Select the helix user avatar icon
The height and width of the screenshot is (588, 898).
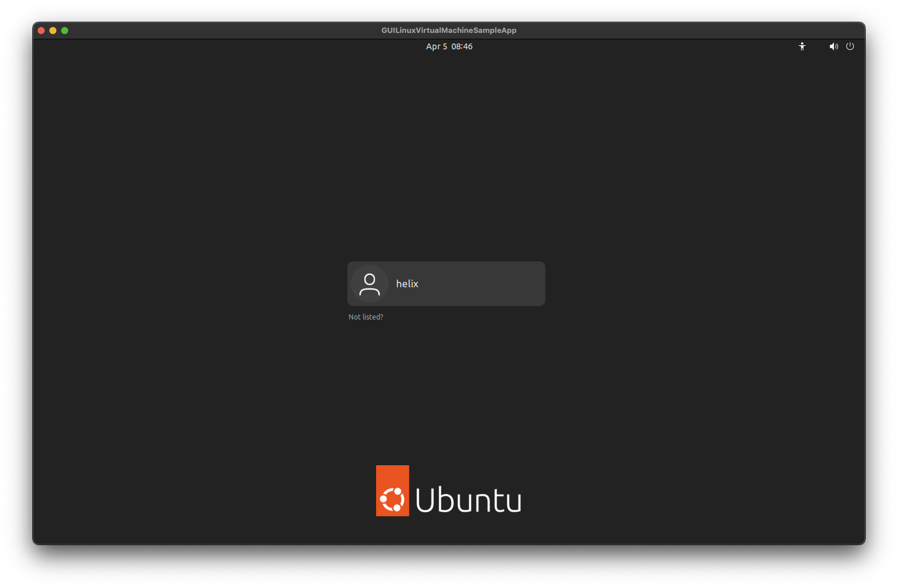370,284
